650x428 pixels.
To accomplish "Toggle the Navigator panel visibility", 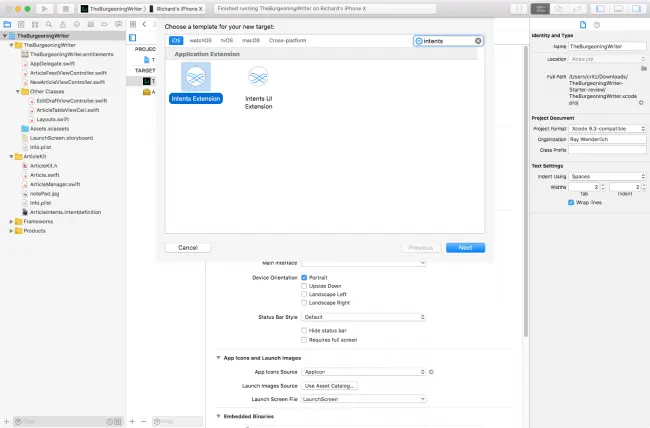I will [x=600, y=8].
